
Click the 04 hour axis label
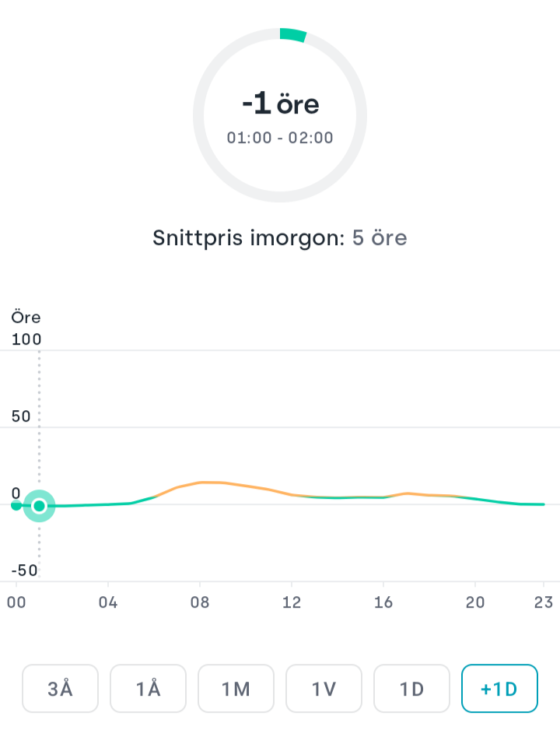[108, 602]
